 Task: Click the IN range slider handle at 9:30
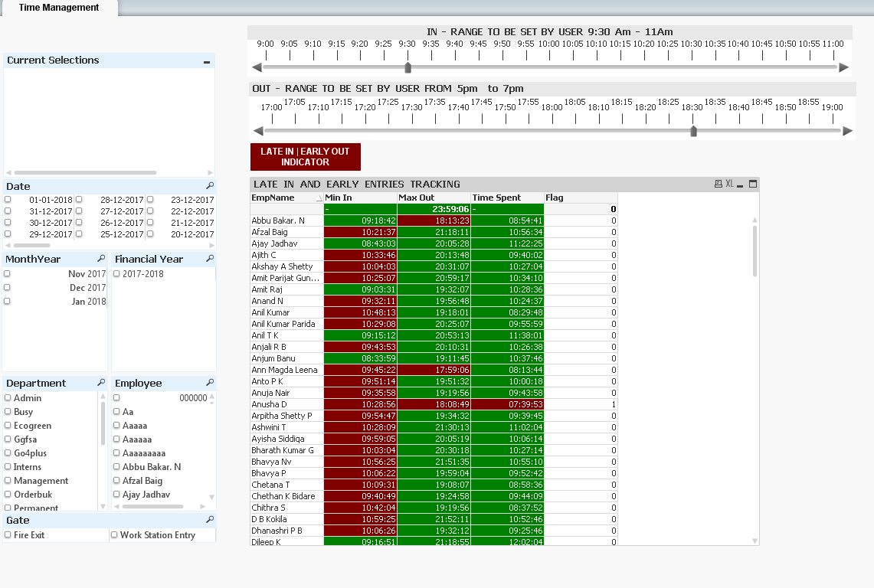click(x=408, y=67)
